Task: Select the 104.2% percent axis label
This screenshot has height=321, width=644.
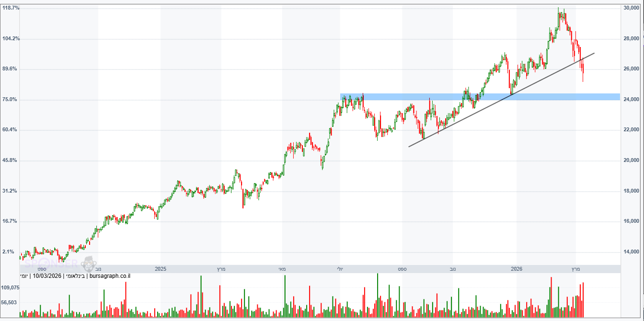Action: tap(11, 38)
